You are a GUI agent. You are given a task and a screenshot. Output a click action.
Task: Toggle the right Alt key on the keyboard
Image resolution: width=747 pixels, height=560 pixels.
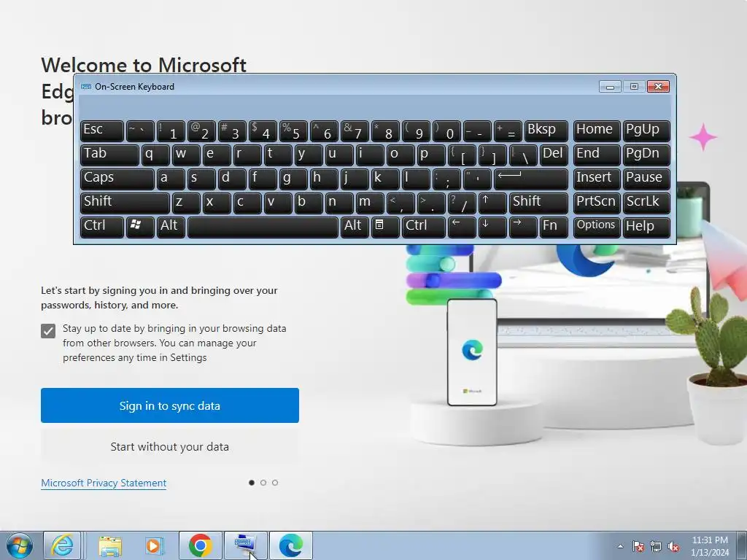click(355, 227)
